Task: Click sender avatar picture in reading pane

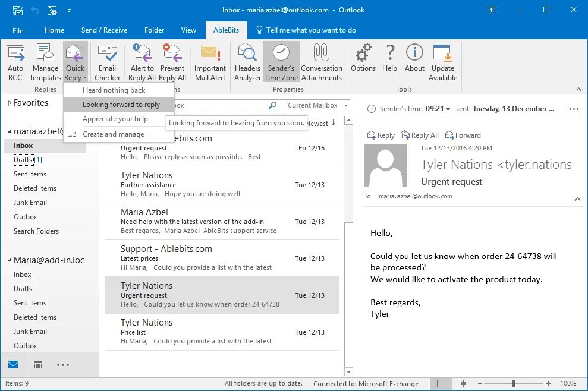Action: [x=386, y=165]
